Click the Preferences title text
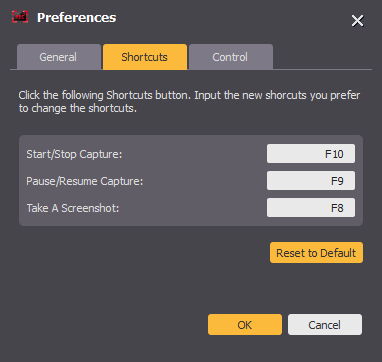Viewport: 382px width, 362px height. 76,18
